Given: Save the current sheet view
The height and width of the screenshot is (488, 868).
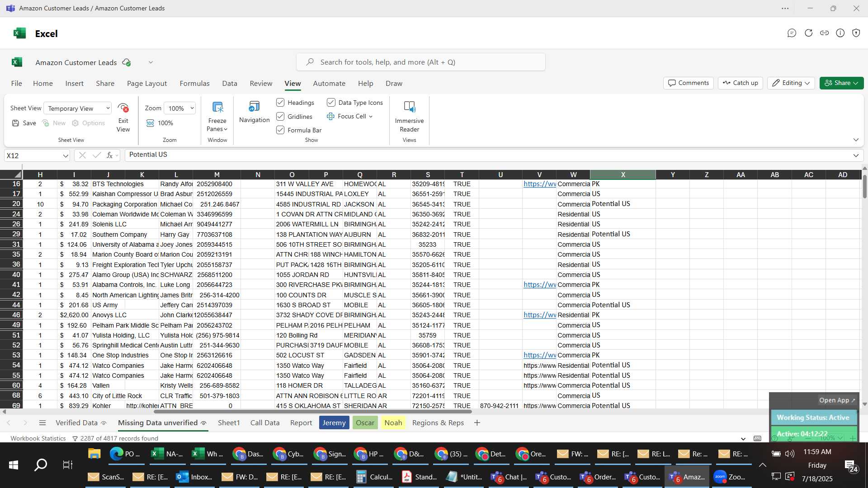Looking at the screenshot, I should [x=24, y=123].
